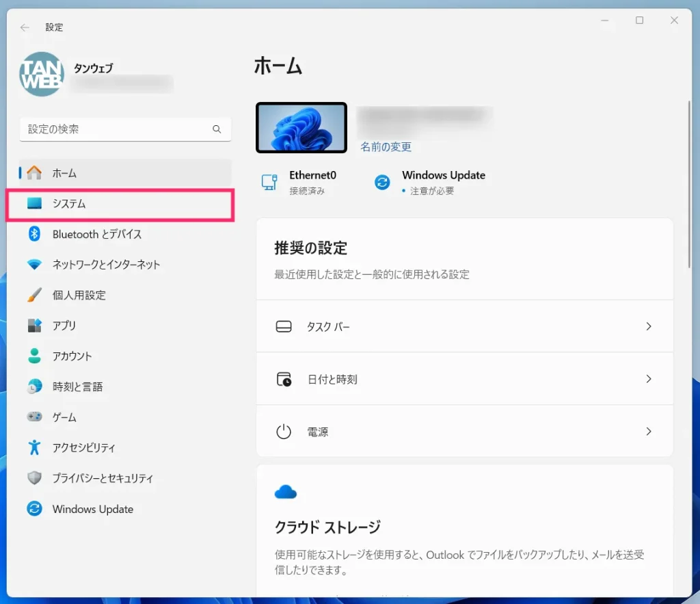The height and width of the screenshot is (604, 700).
Task: Click the TAN WEB profile avatar
Action: [x=42, y=74]
